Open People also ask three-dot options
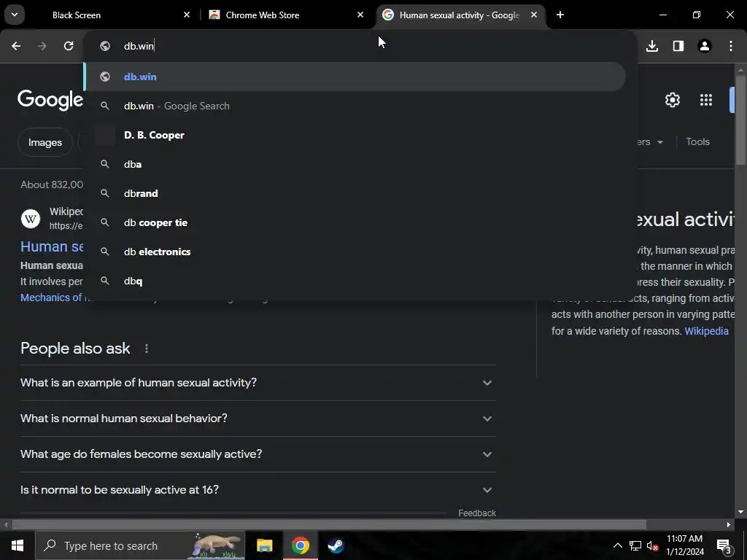The height and width of the screenshot is (560, 747). pos(147,349)
